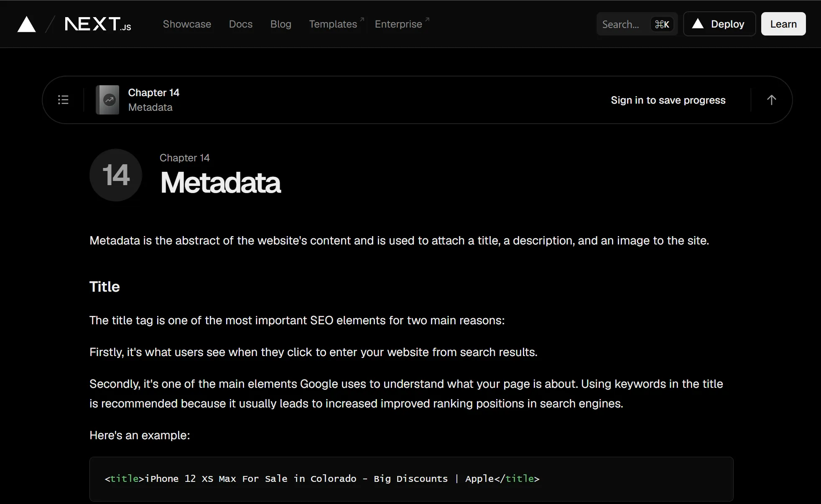Click the circular 14 chapter badge
The image size is (821, 504).
click(x=116, y=175)
